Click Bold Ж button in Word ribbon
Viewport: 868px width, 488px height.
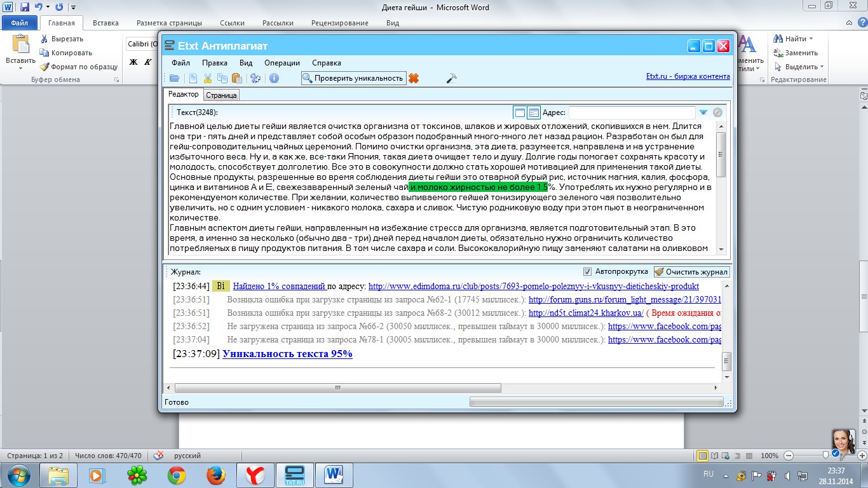[133, 62]
